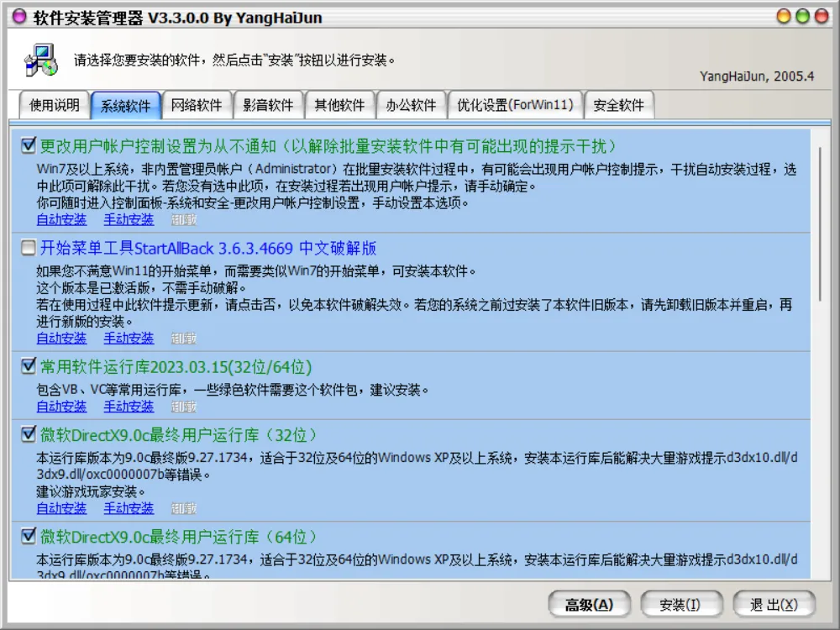This screenshot has width=840, height=630.
Task: Uncheck 微软DirectX9.0c (64位) checkbox
Action: click(x=29, y=536)
